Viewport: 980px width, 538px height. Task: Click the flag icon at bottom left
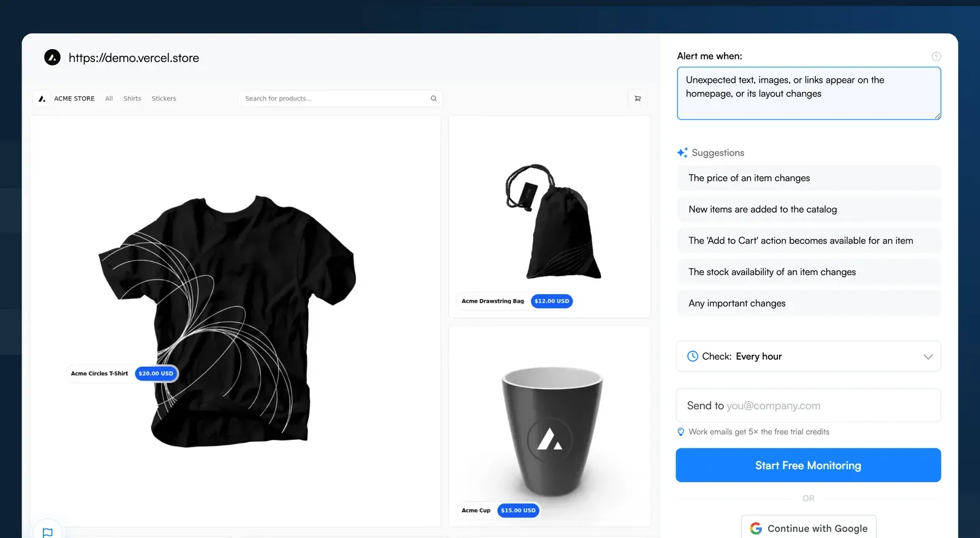click(x=48, y=532)
